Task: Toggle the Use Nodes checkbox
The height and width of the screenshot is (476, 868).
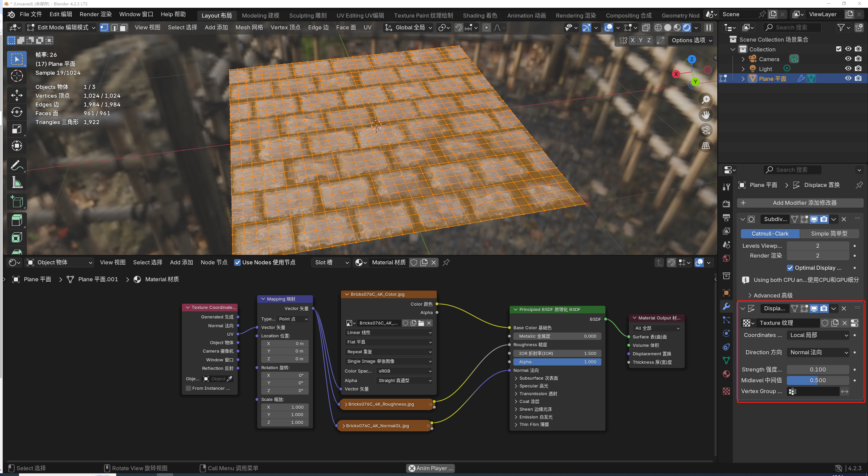Action: (x=237, y=263)
